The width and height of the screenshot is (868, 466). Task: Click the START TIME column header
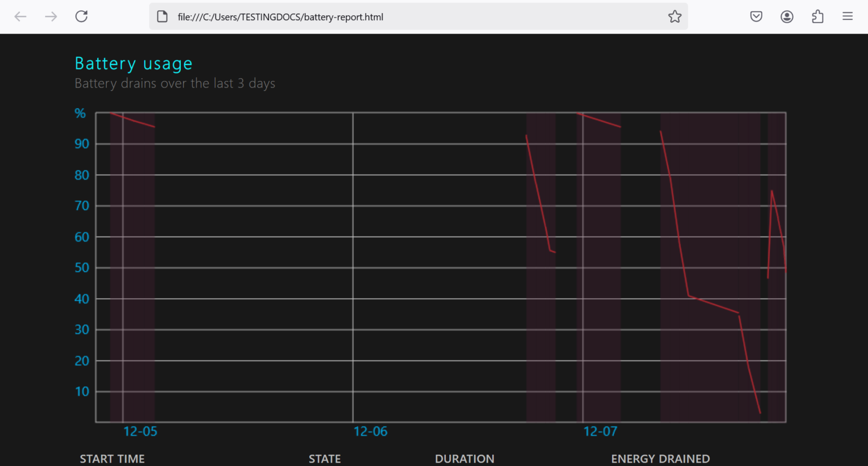pyautogui.click(x=112, y=459)
